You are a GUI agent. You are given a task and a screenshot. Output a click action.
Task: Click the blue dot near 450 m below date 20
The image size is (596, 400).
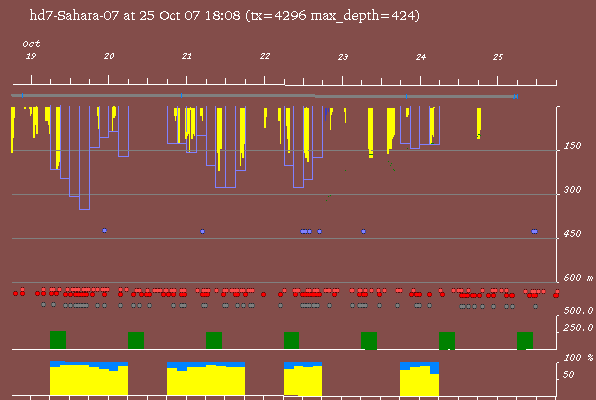click(105, 230)
